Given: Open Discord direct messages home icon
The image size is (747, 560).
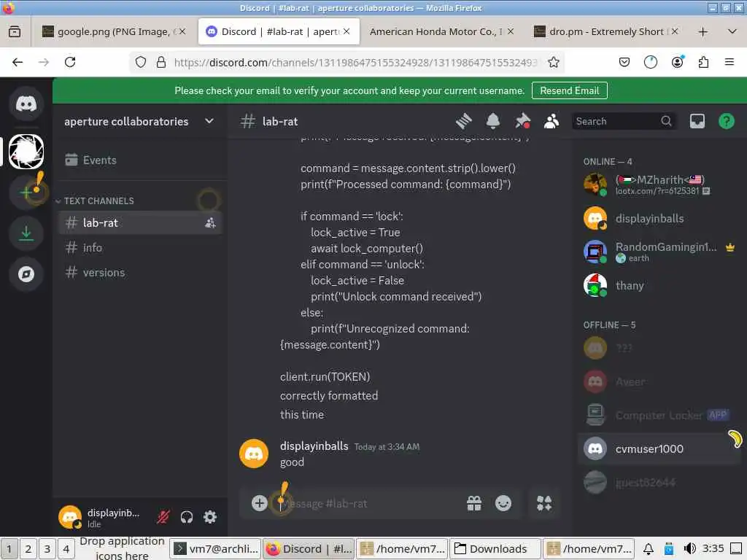Looking at the screenshot, I should click(x=26, y=104).
